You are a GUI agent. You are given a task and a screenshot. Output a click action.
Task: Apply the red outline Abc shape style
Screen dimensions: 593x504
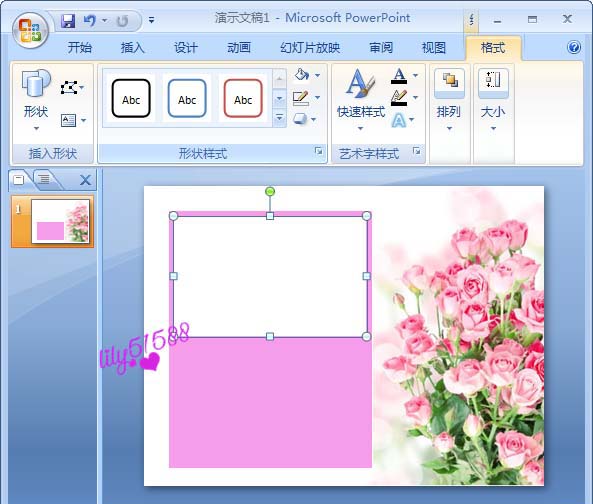click(243, 98)
